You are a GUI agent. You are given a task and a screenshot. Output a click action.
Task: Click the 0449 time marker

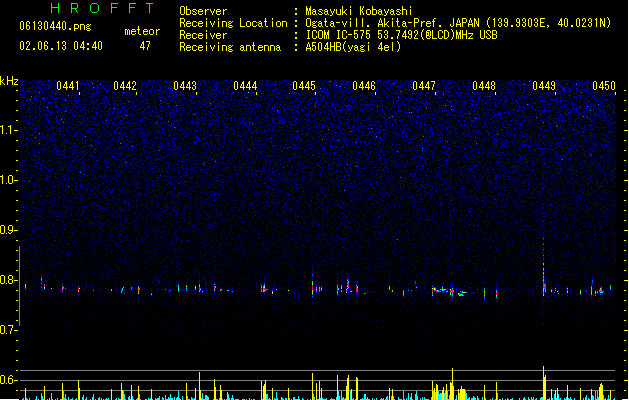(544, 86)
